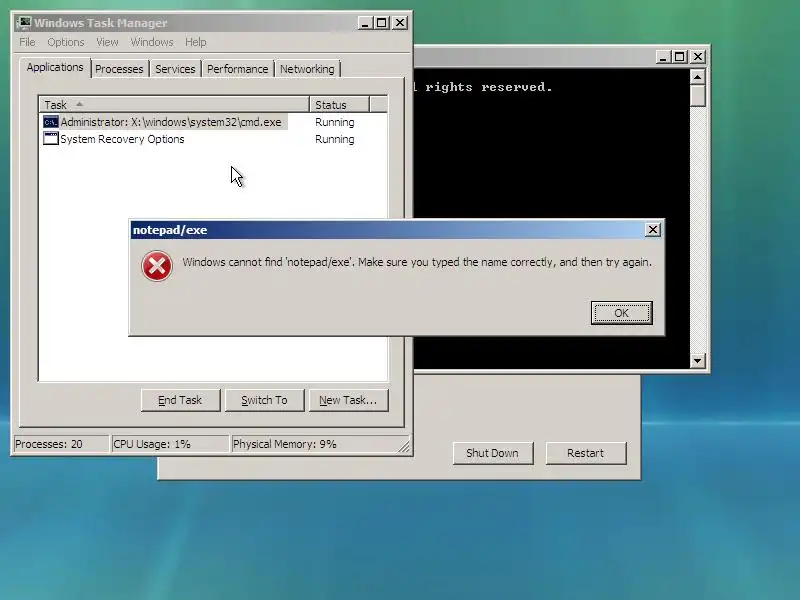Click the Physical Memory: 9% status text
Screen dimensions: 800x600
[285, 444]
